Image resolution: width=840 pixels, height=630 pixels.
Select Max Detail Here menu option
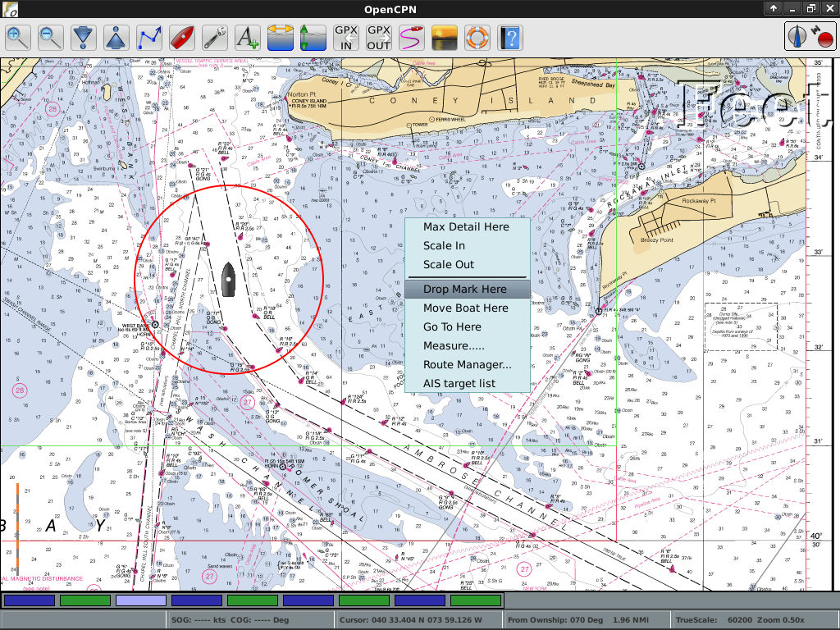point(466,227)
